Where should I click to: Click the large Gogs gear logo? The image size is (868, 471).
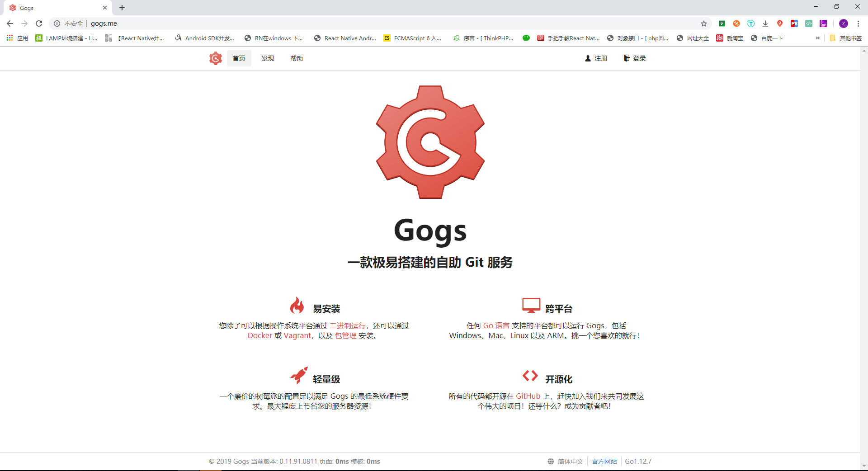(430, 142)
